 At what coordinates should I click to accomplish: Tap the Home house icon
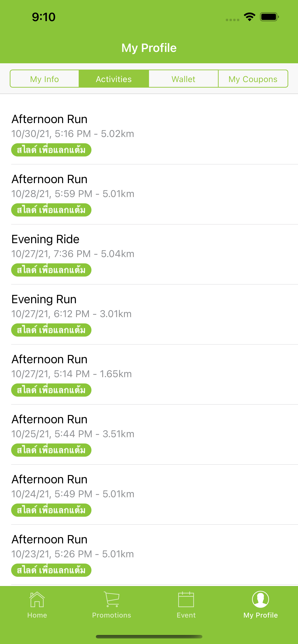pyautogui.click(x=37, y=599)
